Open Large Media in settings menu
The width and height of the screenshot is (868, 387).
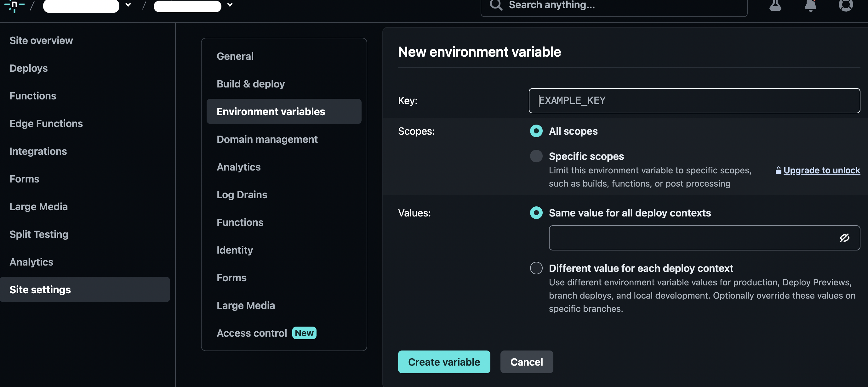pos(246,305)
